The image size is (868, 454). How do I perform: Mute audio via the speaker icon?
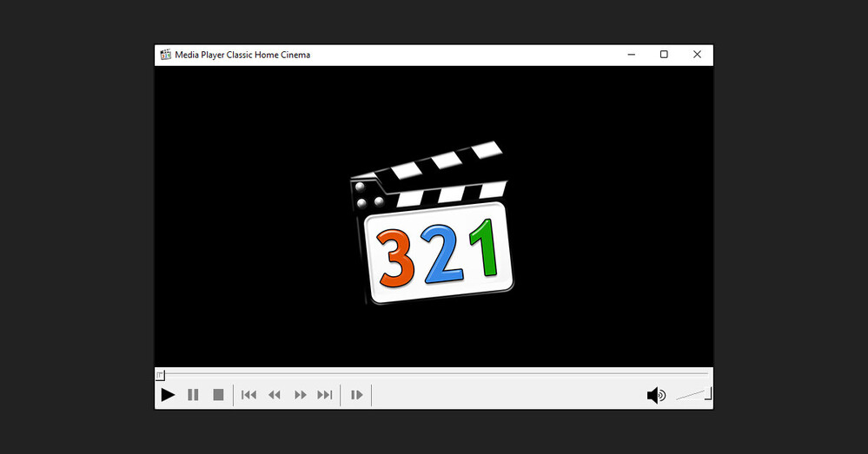[x=657, y=395]
